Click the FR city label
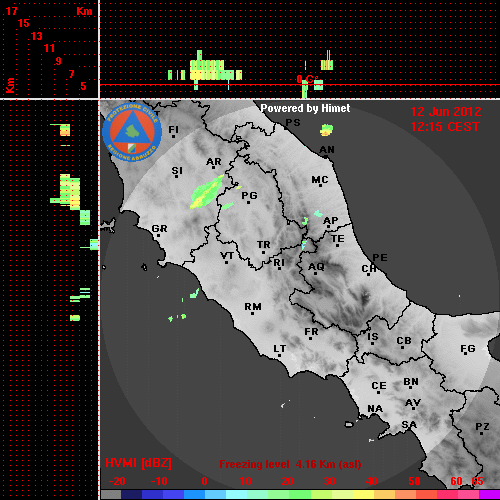Image resolution: width=500 pixels, height=500 pixels. coord(311,332)
